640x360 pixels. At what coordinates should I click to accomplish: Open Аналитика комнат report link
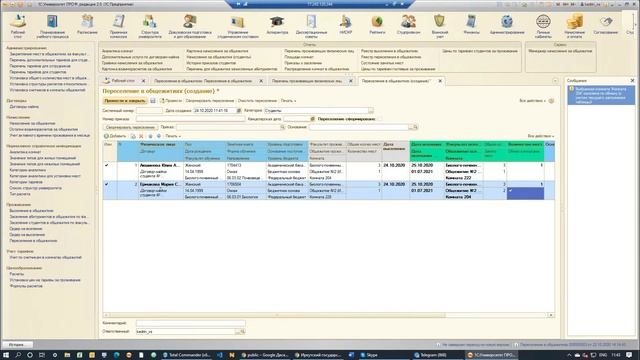(118, 51)
